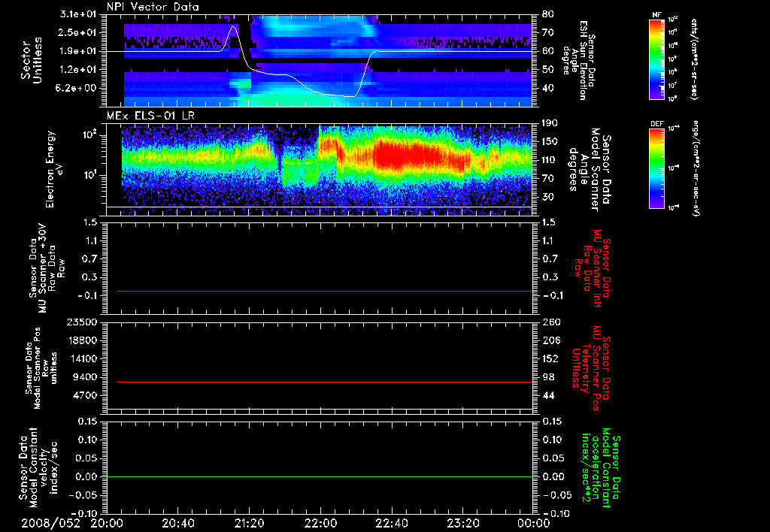Click the 23:20 time axis label

tap(462, 523)
